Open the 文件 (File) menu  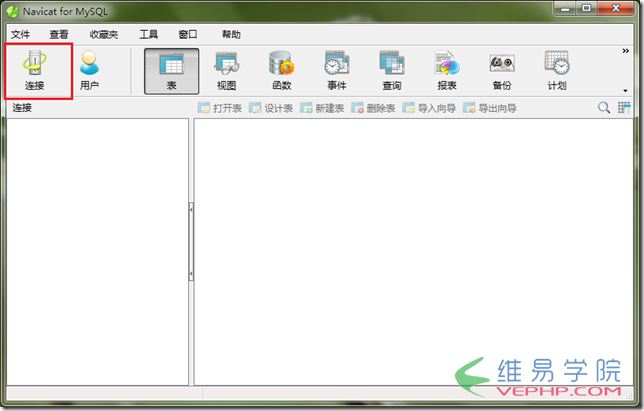click(x=21, y=34)
